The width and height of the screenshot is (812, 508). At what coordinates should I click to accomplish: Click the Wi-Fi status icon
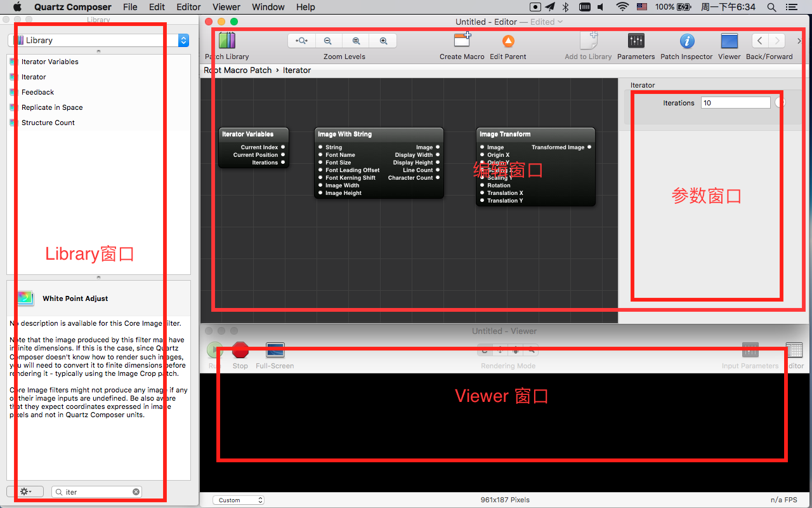pos(622,7)
